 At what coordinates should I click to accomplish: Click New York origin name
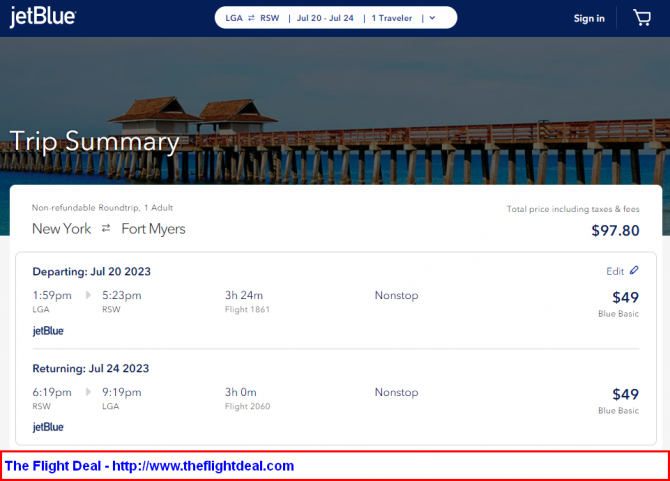[x=62, y=229]
